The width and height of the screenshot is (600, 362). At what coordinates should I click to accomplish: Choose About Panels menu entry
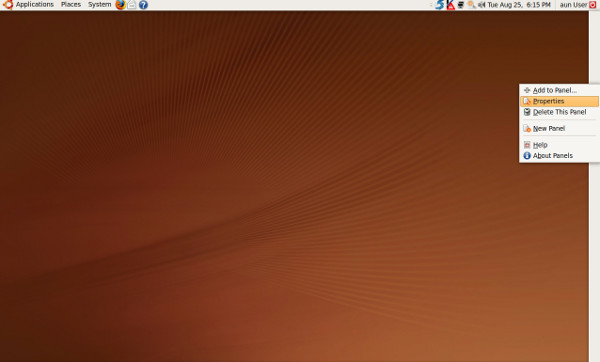(x=559, y=156)
